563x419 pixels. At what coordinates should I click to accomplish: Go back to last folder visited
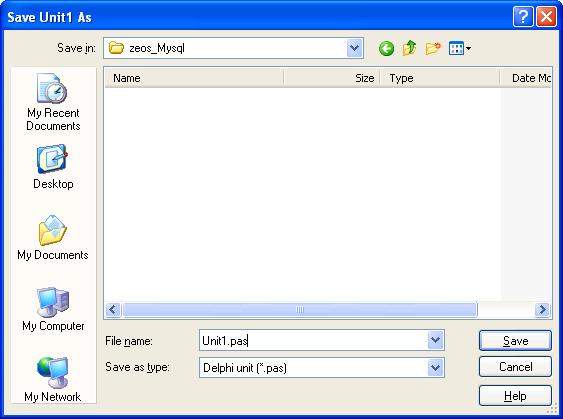(x=386, y=48)
